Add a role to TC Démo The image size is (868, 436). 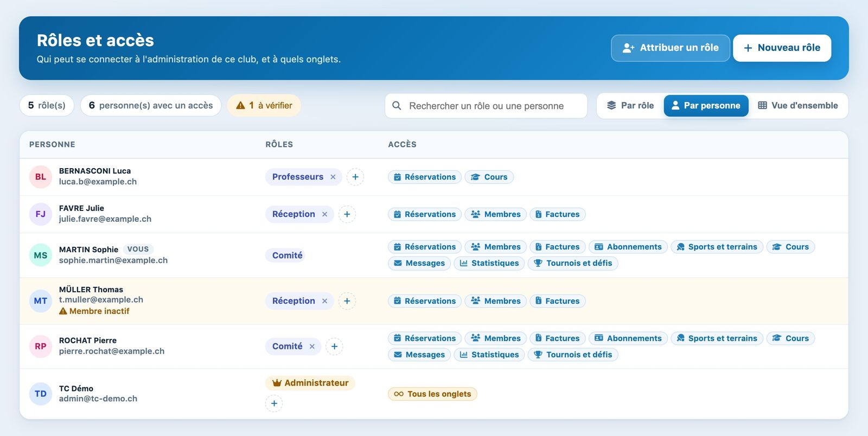point(274,403)
